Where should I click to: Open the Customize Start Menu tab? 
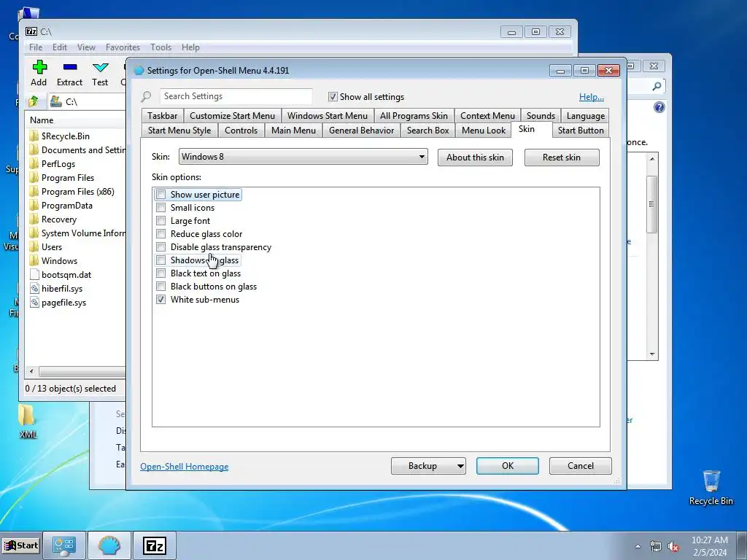(232, 116)
